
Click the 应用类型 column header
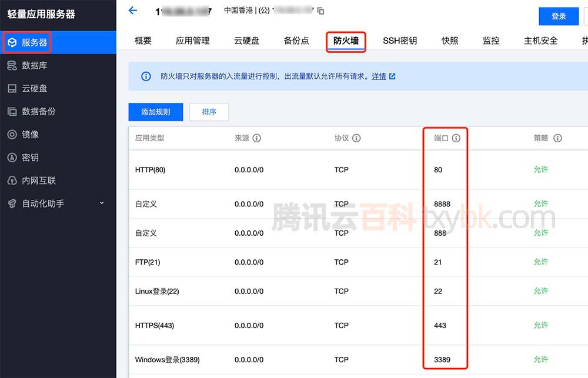(149, 138)
